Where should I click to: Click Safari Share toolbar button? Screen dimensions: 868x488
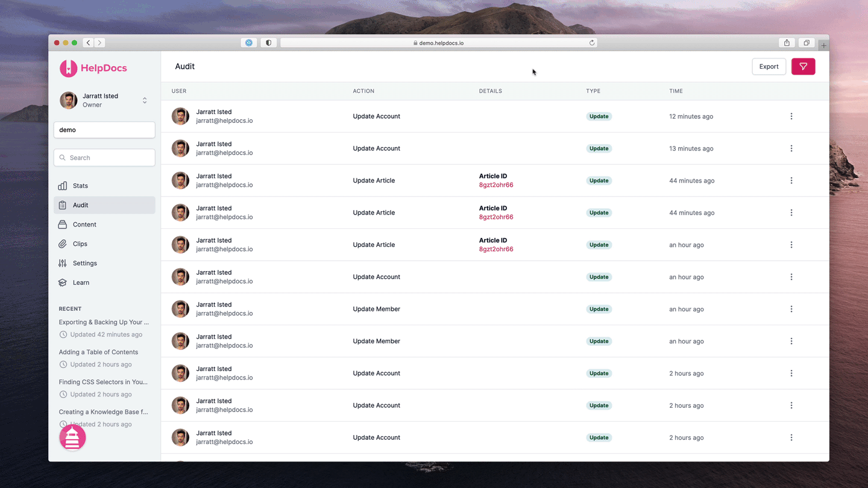point(787,43)
